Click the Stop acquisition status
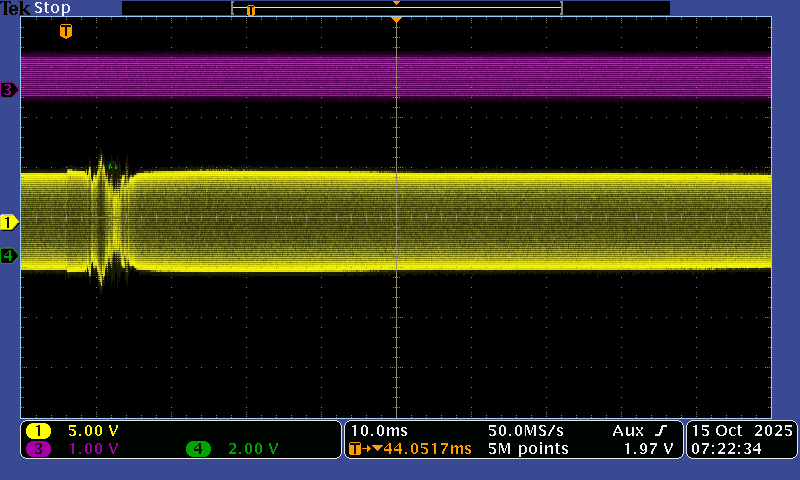 click(52, 8)
